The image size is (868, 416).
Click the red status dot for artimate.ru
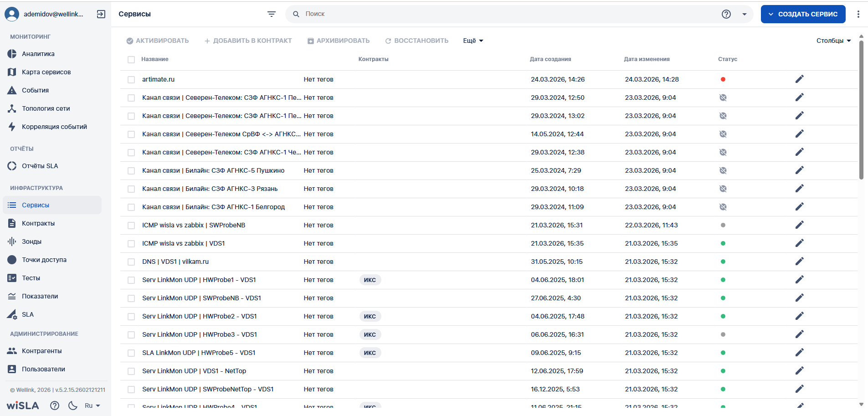723,79
